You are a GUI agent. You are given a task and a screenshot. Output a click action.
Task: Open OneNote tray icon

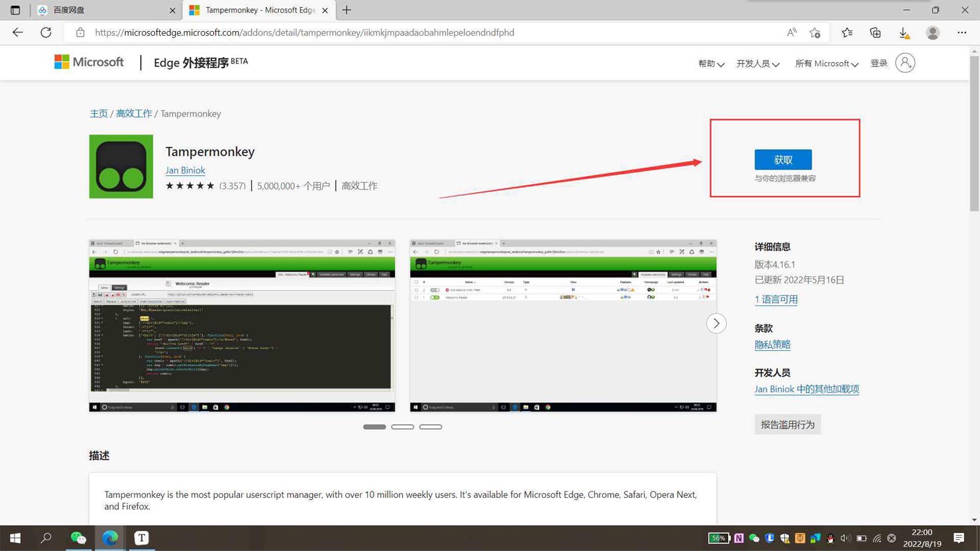(739, 538)
